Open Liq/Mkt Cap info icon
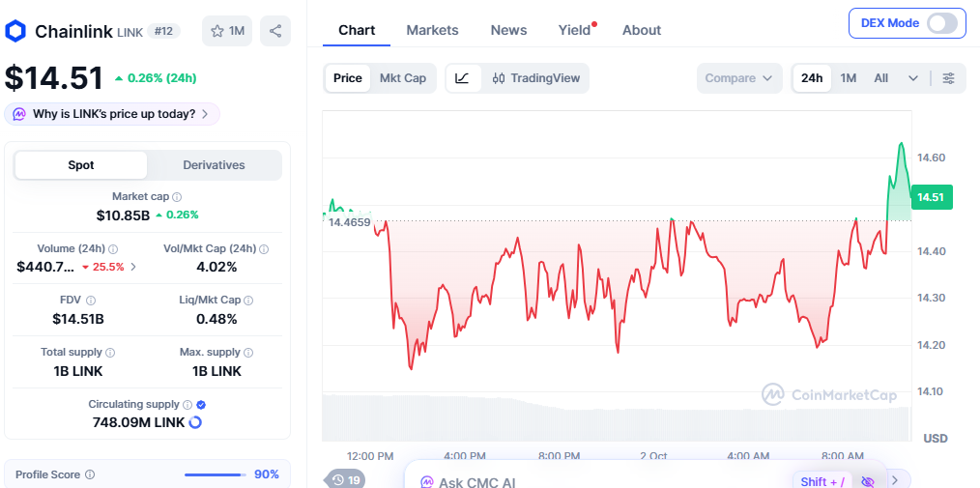Screen dimensions: 980x488 248,301
